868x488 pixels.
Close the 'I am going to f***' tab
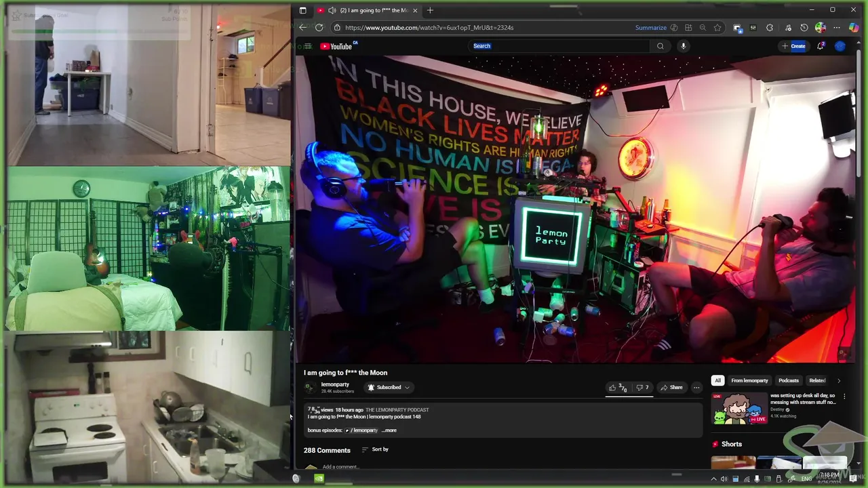tap(415, 10)
